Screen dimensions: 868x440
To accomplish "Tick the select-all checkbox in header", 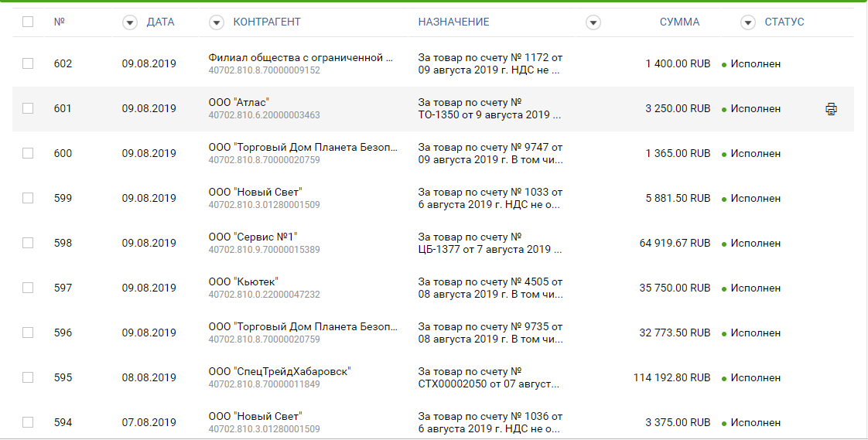I will [28, 22].
